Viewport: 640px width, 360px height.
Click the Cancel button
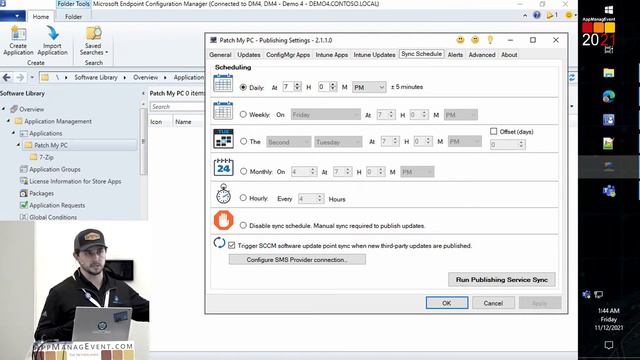tap(493, 303)
